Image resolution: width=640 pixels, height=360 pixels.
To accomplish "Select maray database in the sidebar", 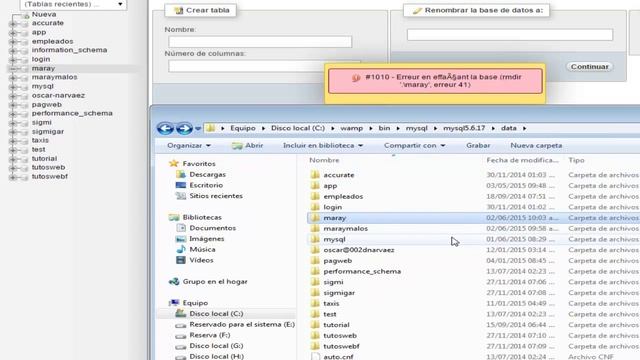I will 43,68.
